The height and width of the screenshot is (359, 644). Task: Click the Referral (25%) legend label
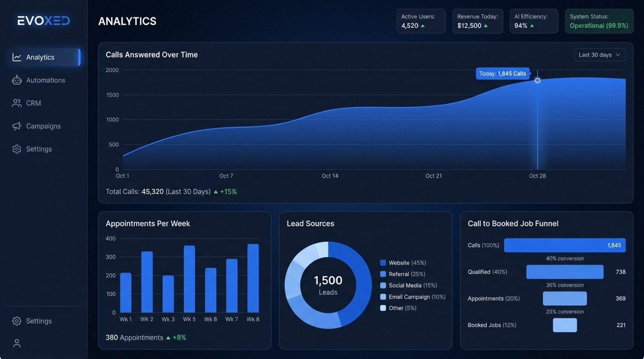coord(407,274)
